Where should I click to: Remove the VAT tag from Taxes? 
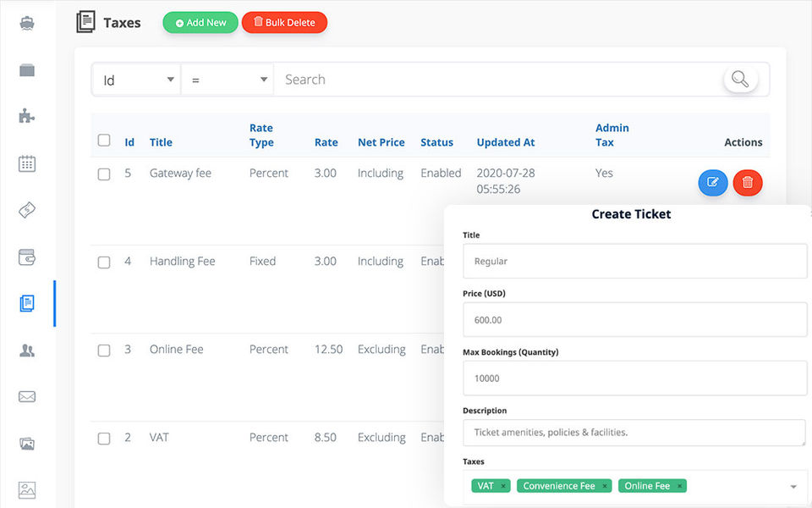(x=502, y=486)
